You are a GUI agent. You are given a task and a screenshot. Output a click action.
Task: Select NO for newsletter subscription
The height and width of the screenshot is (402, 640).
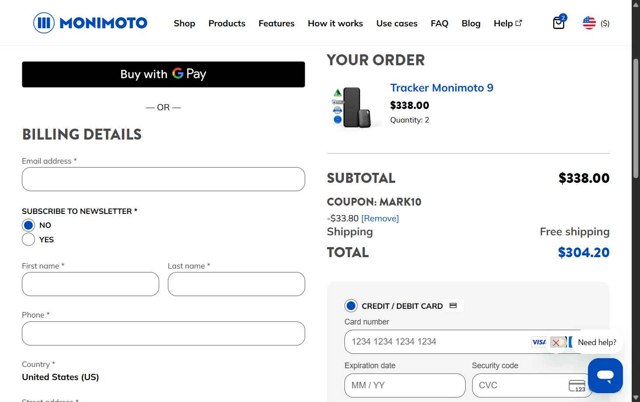pyautogui.click(x=28, y=225)
